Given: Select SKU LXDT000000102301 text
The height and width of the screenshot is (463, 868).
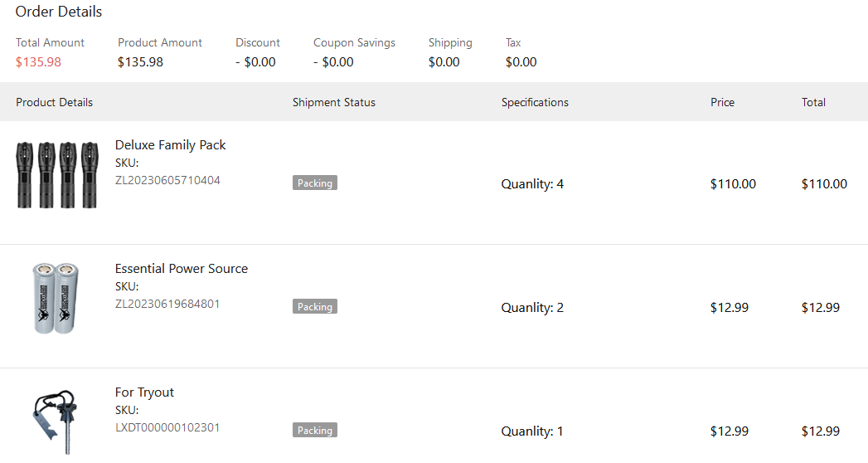Looking at the screenshot, I should tap(167, 427).
